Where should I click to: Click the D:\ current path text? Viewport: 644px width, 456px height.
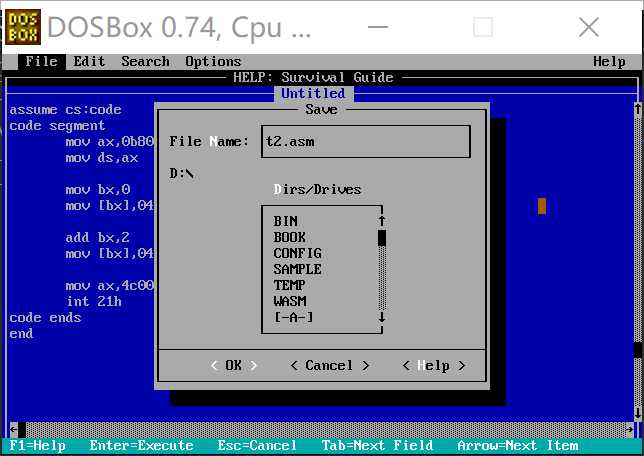pyautogui.click(x=181, y=173)
